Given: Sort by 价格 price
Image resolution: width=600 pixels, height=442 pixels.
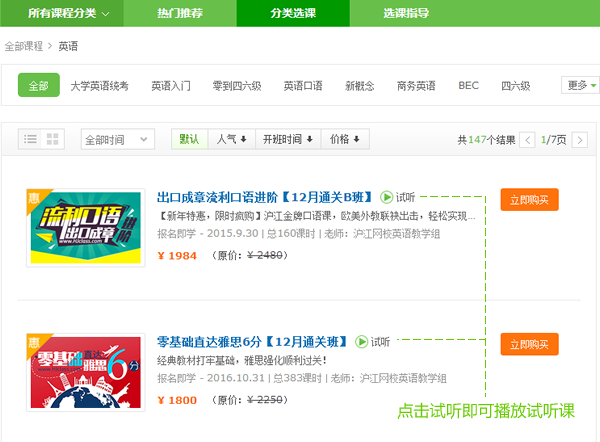Looking at the screenshot, I should [345, 139].
